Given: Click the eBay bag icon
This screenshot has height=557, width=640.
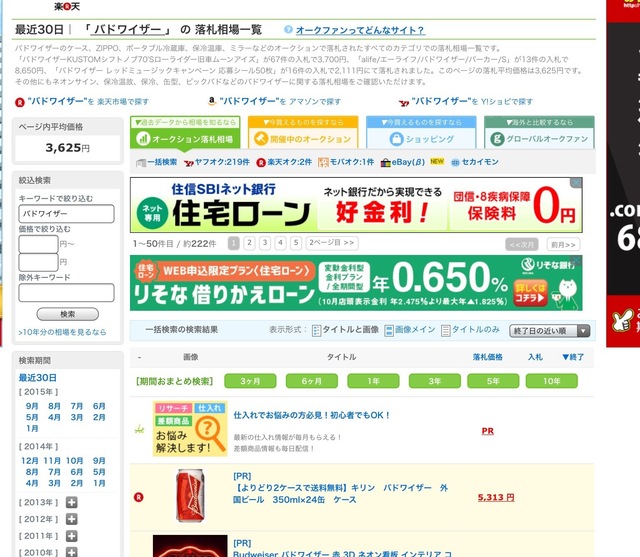Looking at the screenshot, I should 385,163.
